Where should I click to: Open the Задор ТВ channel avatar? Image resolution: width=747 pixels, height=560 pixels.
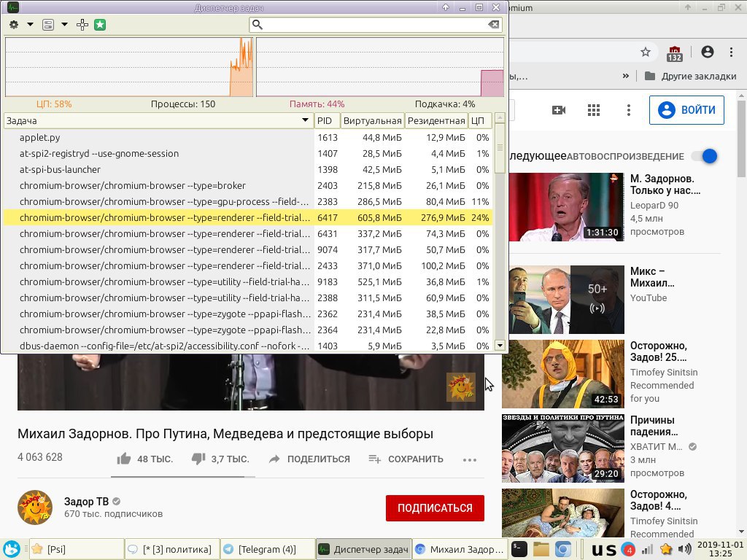(35, 507)
